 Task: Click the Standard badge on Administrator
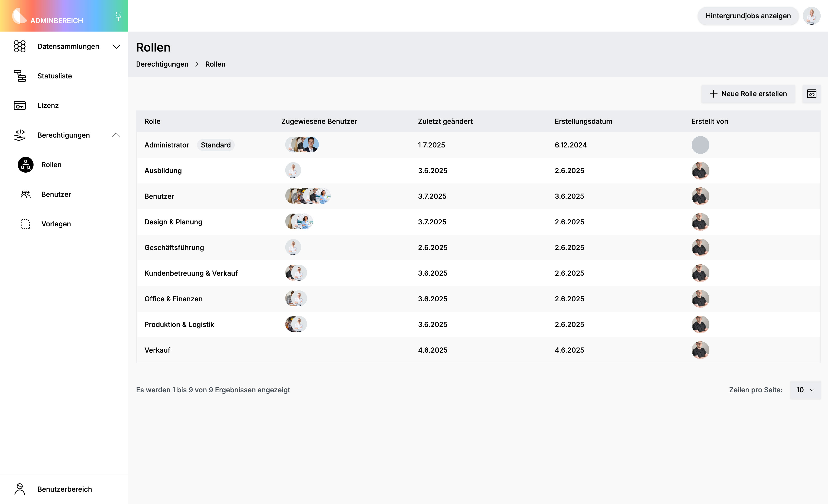click(x=216, y=145)
